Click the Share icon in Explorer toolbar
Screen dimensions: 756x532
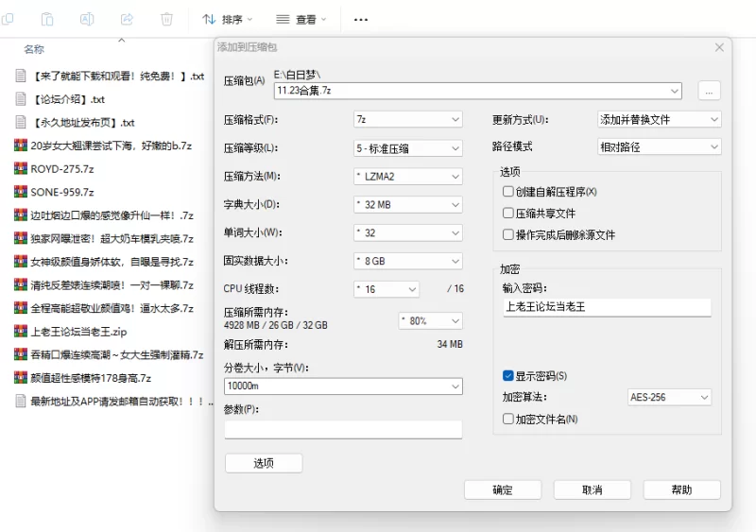[x=128, y=19]
